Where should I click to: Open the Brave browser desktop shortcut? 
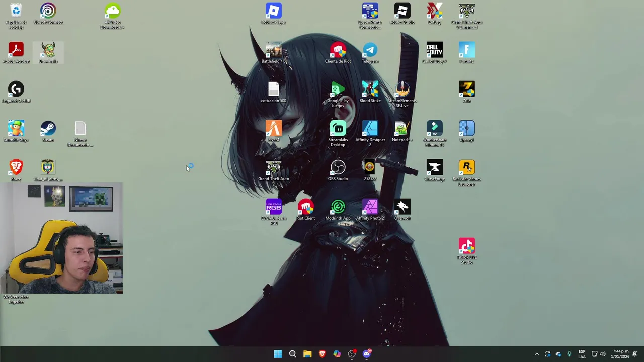(16, 171)
